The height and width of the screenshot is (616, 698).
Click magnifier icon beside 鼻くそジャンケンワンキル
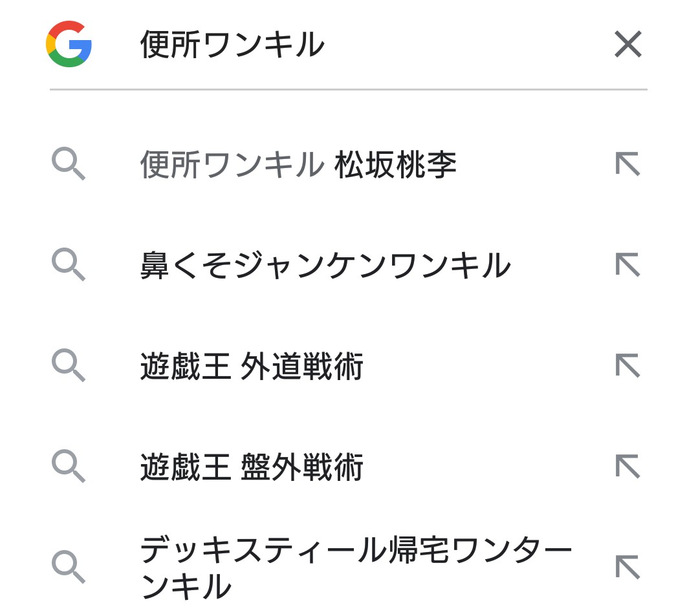[x=68, y=265]
